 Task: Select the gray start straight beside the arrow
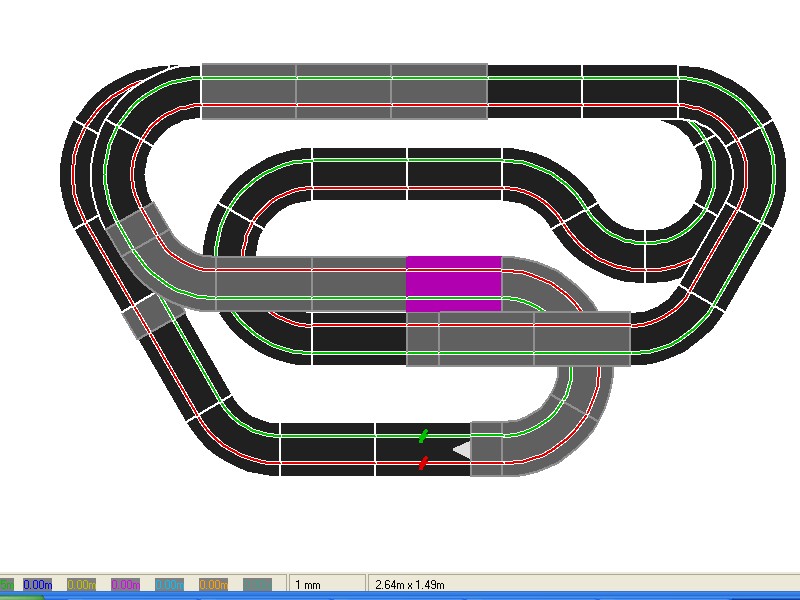click(487, 449)
